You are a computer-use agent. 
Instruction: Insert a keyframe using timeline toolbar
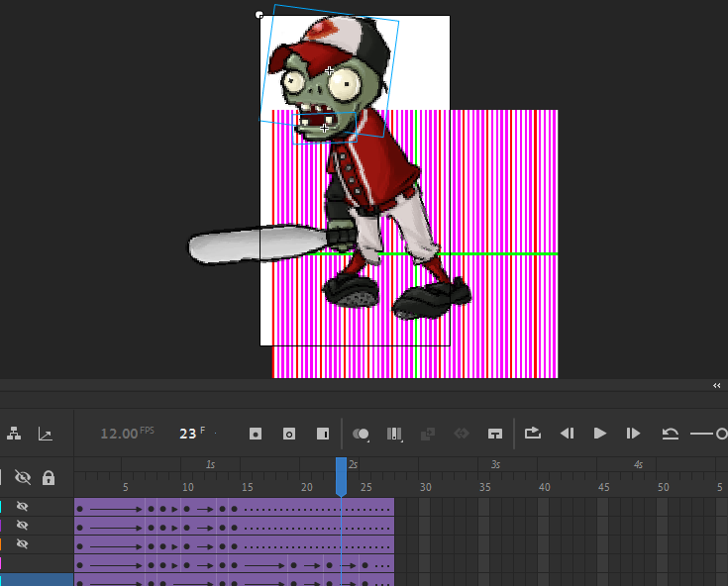[x=256, y=434]
